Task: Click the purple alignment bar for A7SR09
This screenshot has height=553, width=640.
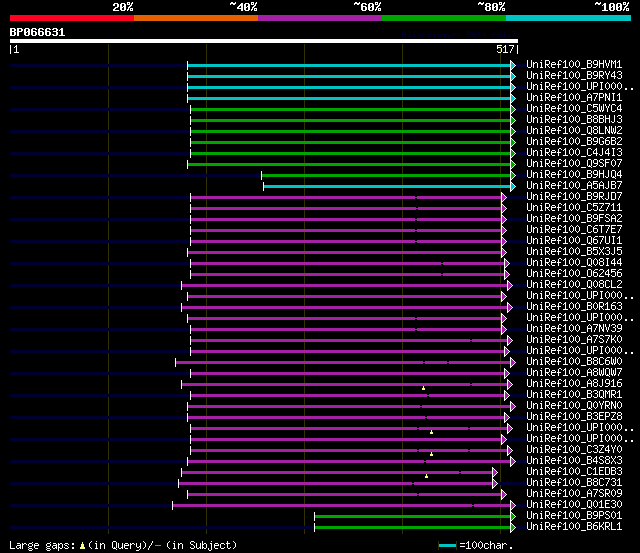Action: point(347,495)
